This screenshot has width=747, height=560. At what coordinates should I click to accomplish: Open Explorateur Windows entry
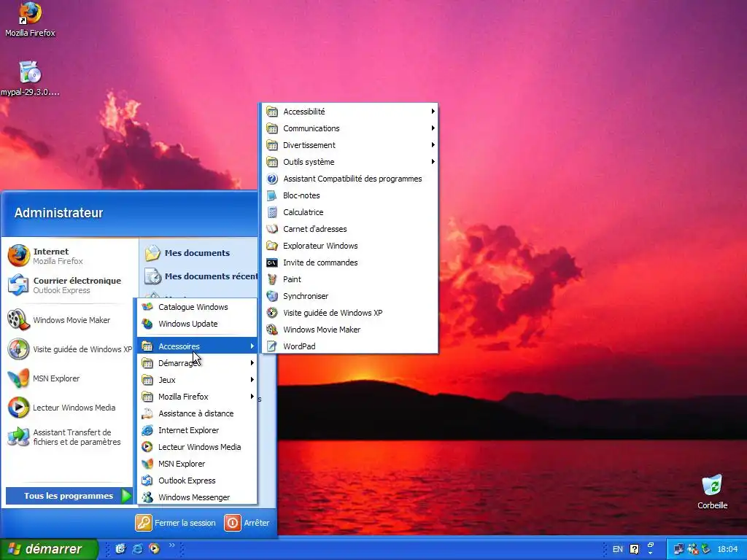pyautogui.click(x=349, y=246)
